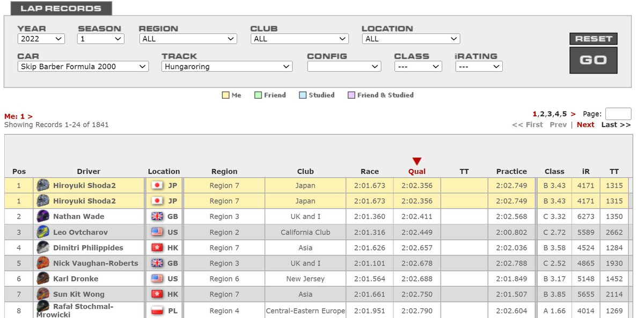This screenshot has width=644, height=318.
Task: Open the Car dropdown showing Skip Barber
Action: [x=83, y=66]
